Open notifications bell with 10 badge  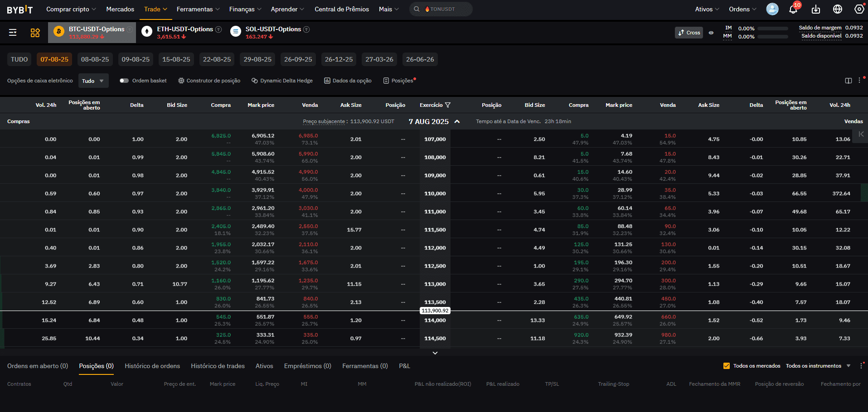[793, 9]
